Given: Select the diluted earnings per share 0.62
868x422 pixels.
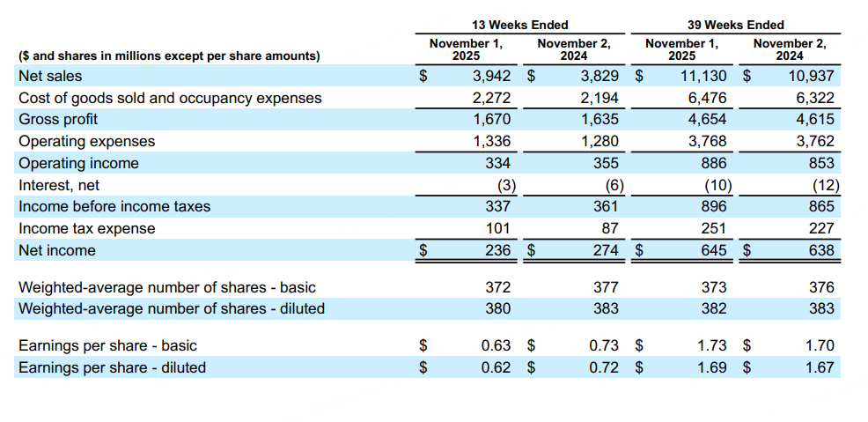Looking at the screenshot, I should [x=497, y=367].
